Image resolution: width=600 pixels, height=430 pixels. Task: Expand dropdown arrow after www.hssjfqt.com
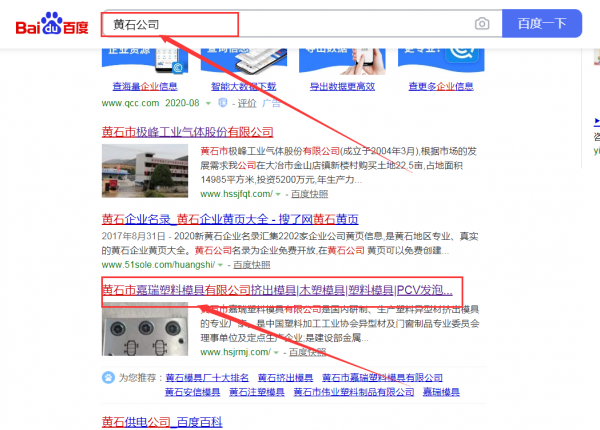[x=278, y=194]
